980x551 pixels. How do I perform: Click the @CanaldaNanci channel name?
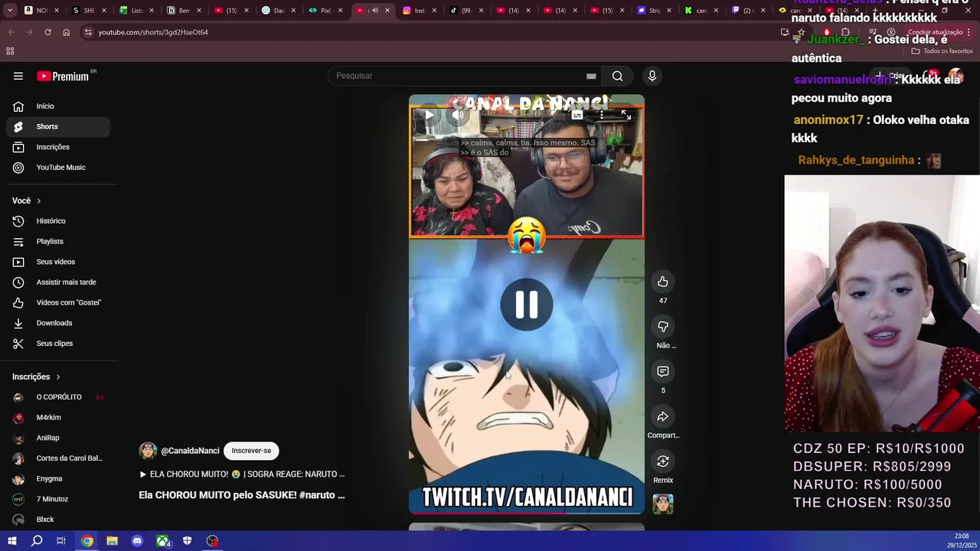pyautogui.click(x=190, y=451)
